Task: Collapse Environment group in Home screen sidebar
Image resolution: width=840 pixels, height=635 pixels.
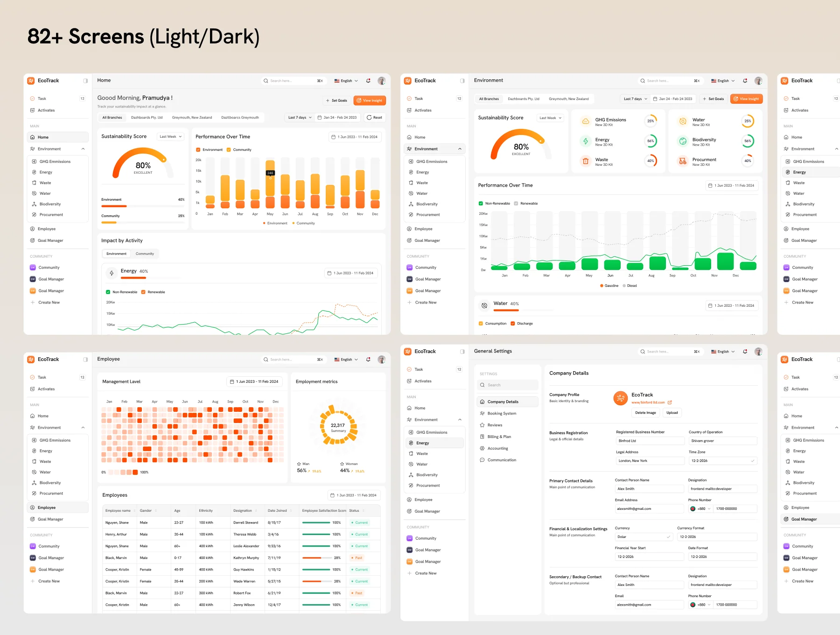Action: (83, 149)
